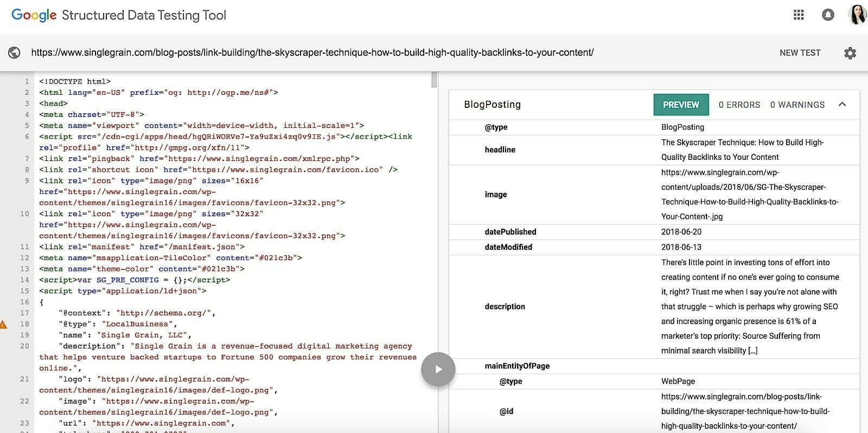Click the 0 ERRORS label
This screenshot has height=433, width=868.
[x=739, y=105]
